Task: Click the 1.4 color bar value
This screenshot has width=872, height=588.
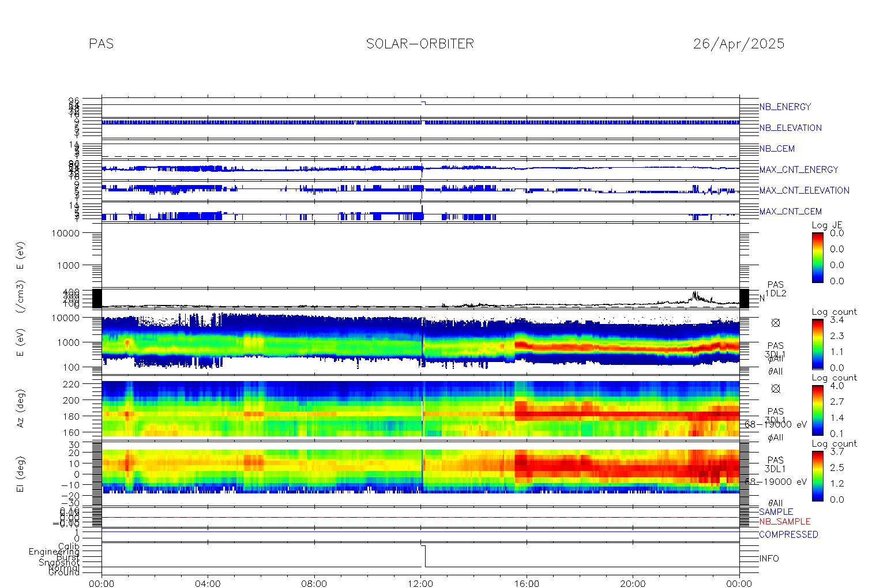Action: point(837,417)
